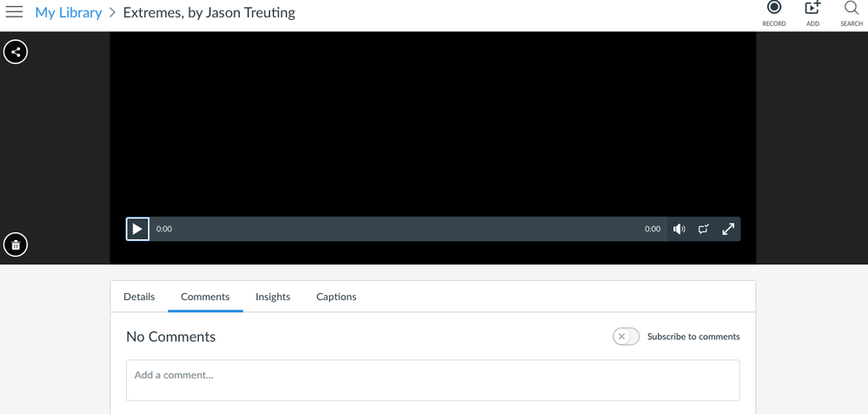
Task: Click the share icon beside the video
Action: [x=16, y=52]
